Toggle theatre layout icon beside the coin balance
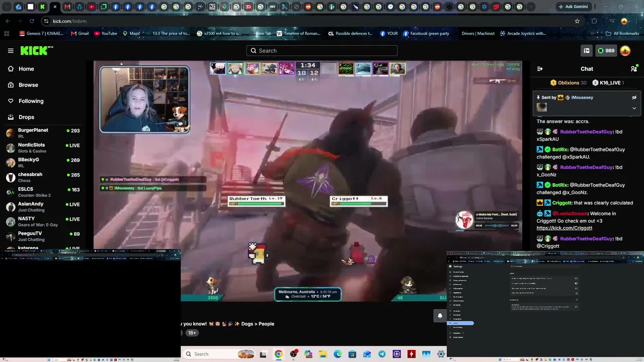Screen dimensions: 644x362 pyautogui.click(x=587, y=51)
